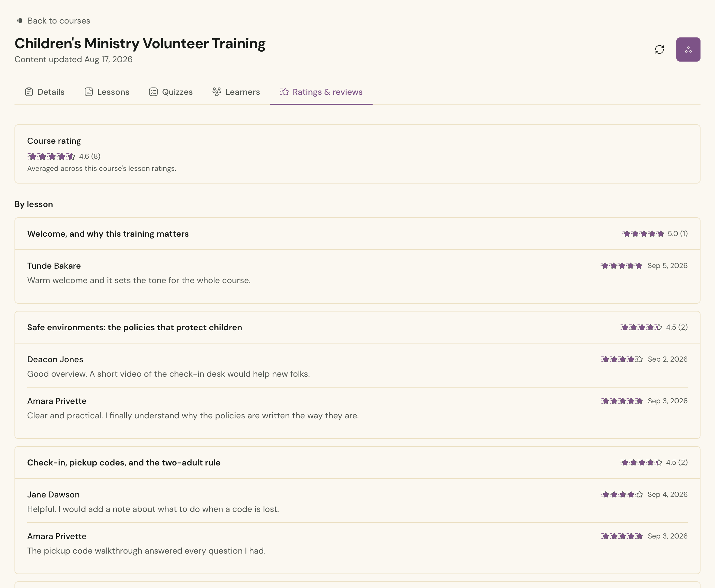Click the star icon on Ratings & reviews tab
Screen dimensions: 715x588
pyautogui.click(x=284, y=92)
